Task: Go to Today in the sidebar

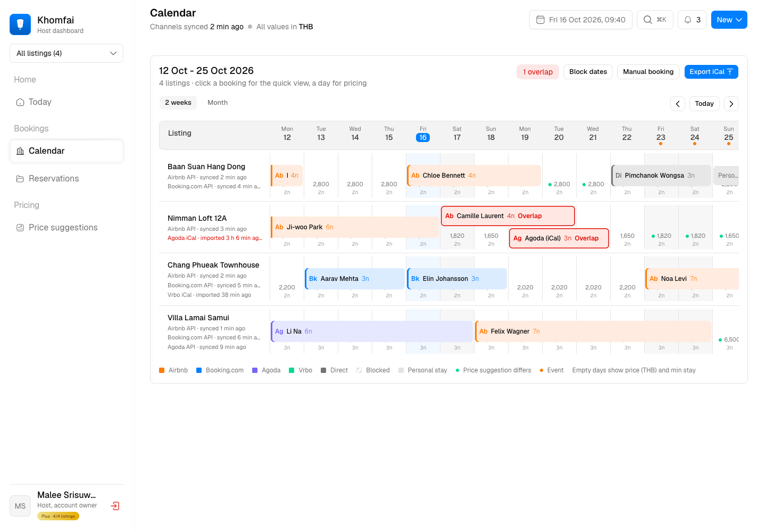Action: [x=66, y=102]
